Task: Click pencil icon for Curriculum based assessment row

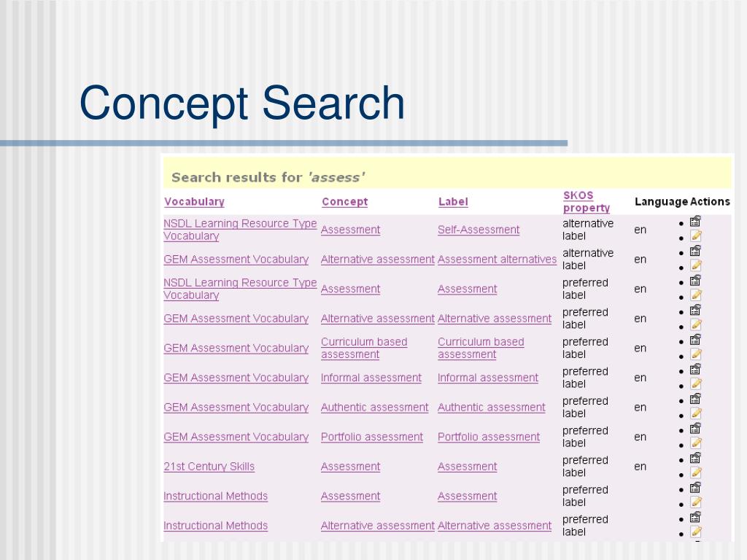Action: click(x=695, y=354)
